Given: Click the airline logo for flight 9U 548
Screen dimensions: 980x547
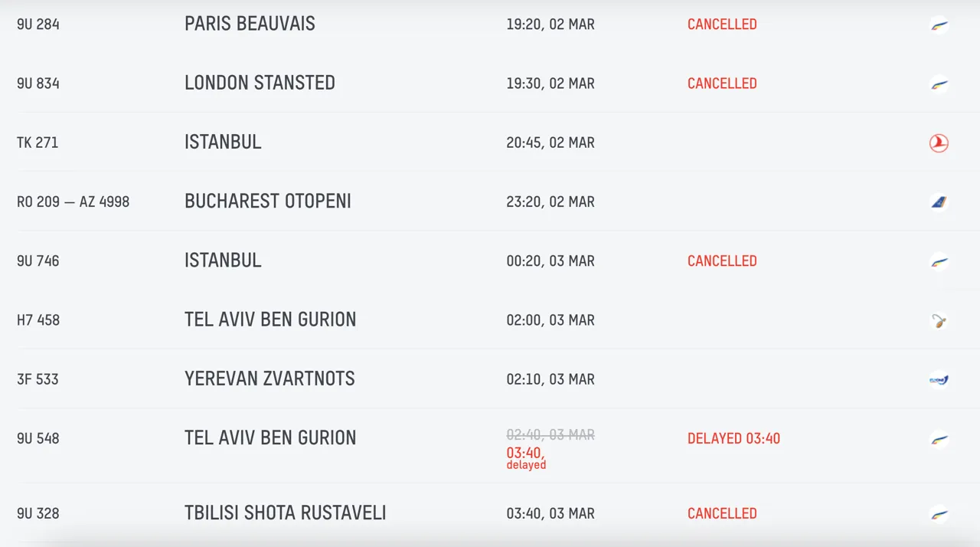Looking at the screenshot, I should pyautogui.click(x=939, y=439).
